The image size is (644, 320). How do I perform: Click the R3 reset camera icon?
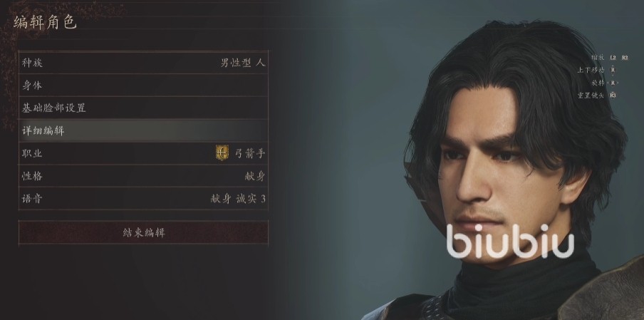[x=613, y=96]
